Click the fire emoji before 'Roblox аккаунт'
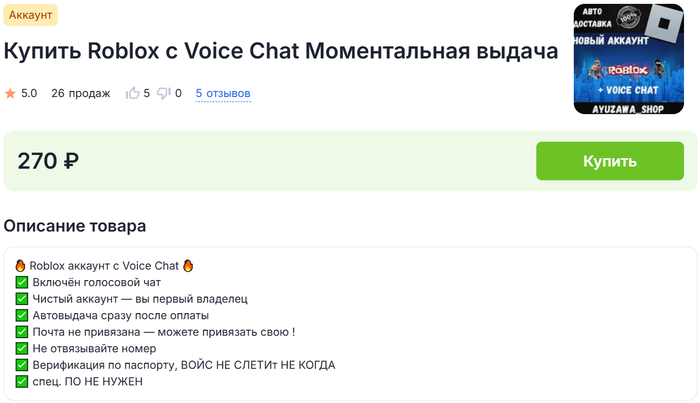The image size is (700, 403). pyautogui.click(x=21, y=266)
